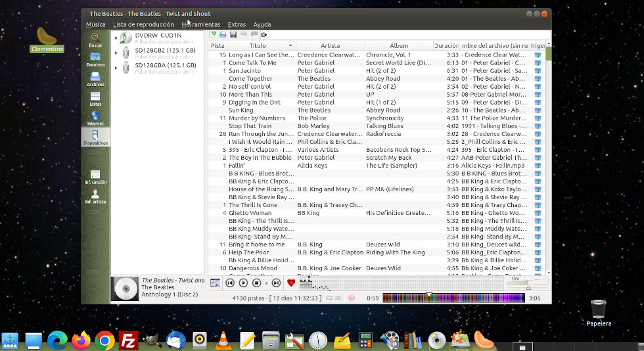Open the Internet sidebar panel
The image size is (644, 351).
pyautogui.click(x=95, y=118)
